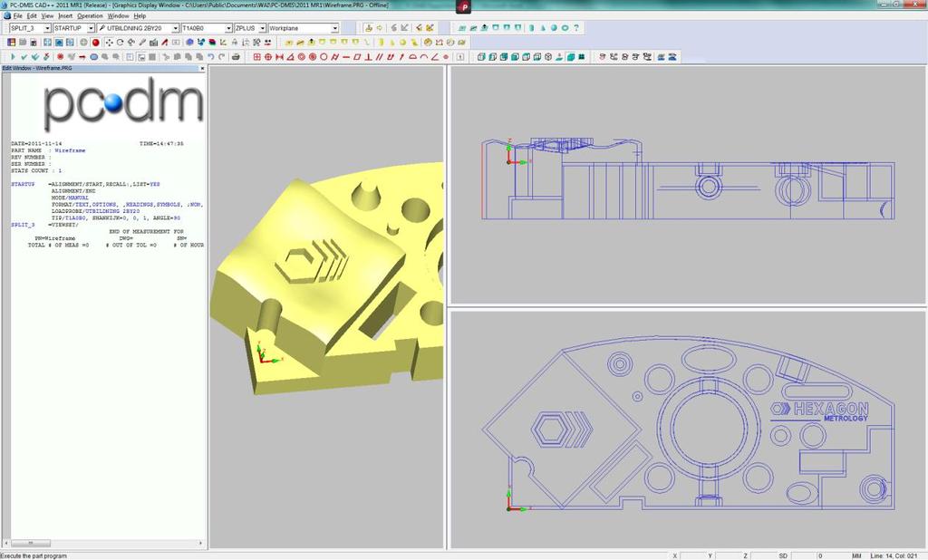Click the HEXAGON logo text in wireframe view
928x560 pixels.
coord(830,409)
